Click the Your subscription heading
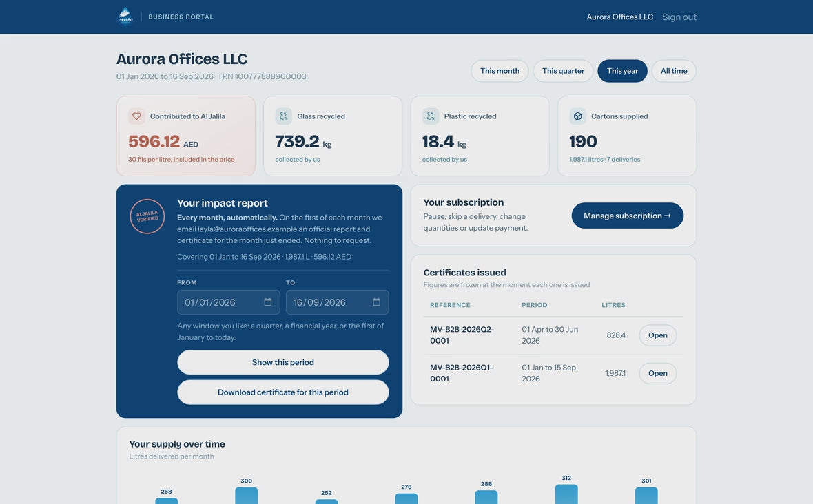Image resolution: width=813 pixels, height=504 pixels. (463, 202)
